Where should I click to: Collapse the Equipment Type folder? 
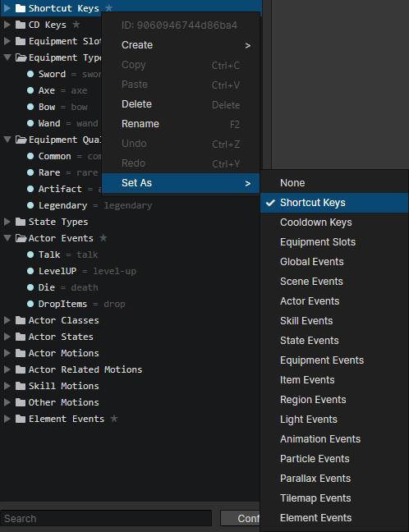[x=7, y=57]
